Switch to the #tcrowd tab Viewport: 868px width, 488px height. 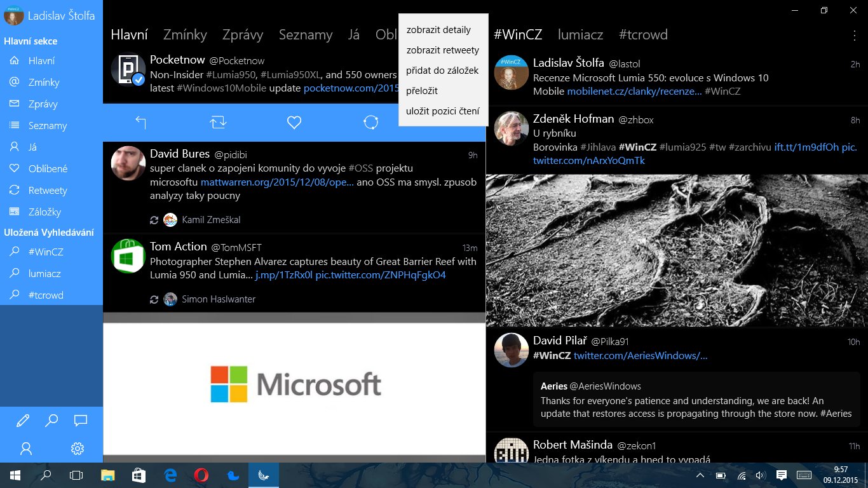tap(643, 35)
